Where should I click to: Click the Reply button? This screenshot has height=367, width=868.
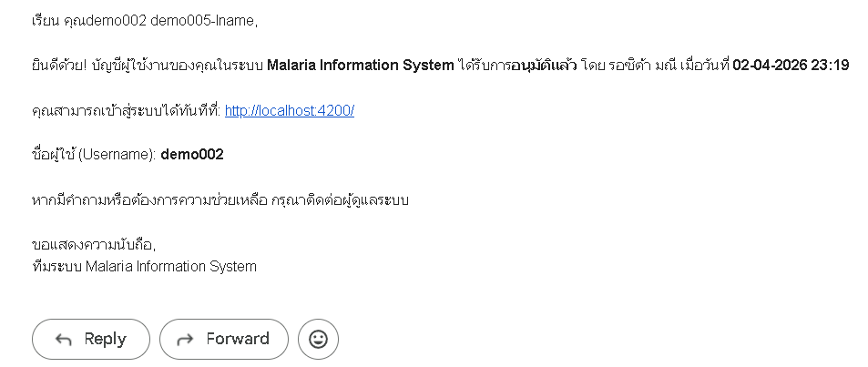point(90,339)
